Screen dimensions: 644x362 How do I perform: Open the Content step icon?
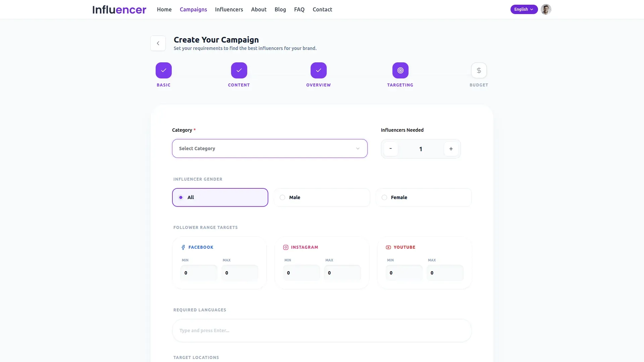click(239, 70)
